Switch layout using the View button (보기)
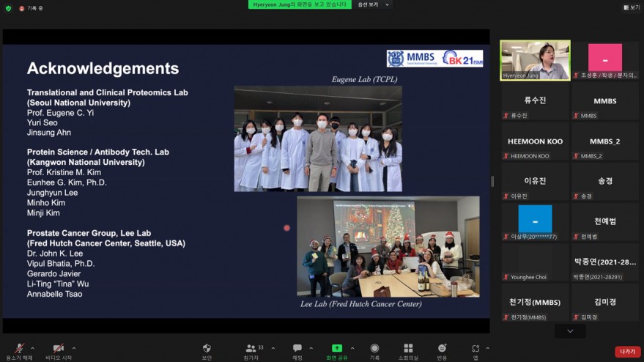The image size is (644, 362). click(x=631, y=7)
